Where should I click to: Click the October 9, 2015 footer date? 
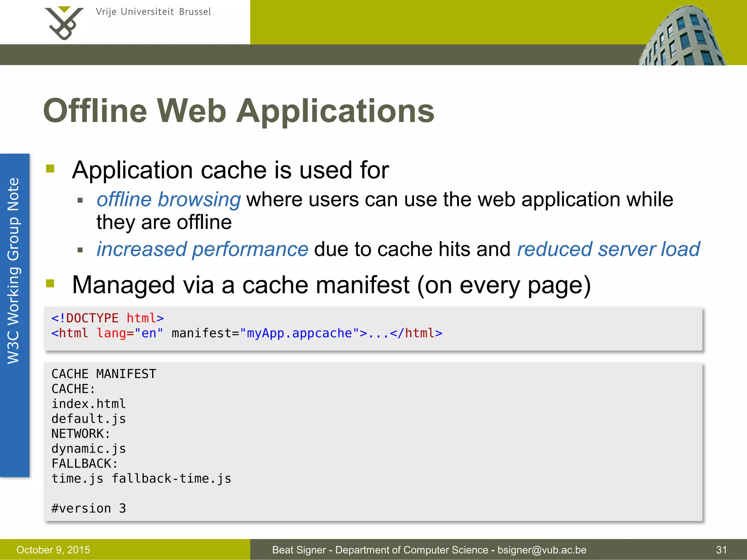click(x=53, y=550)
